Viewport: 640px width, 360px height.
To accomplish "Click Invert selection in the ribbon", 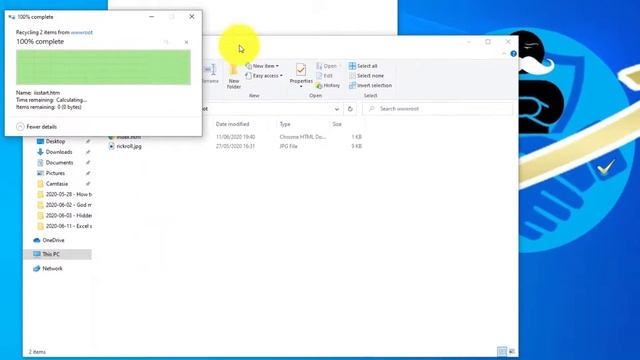I will click(370, 86).
